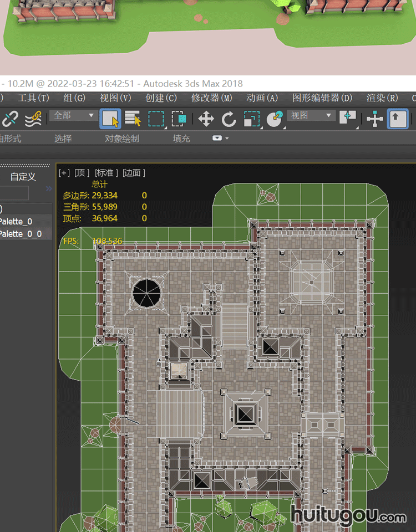Select the Scale tool
Viewport: 416px width, 532px height.
click(x=252, y=119)
